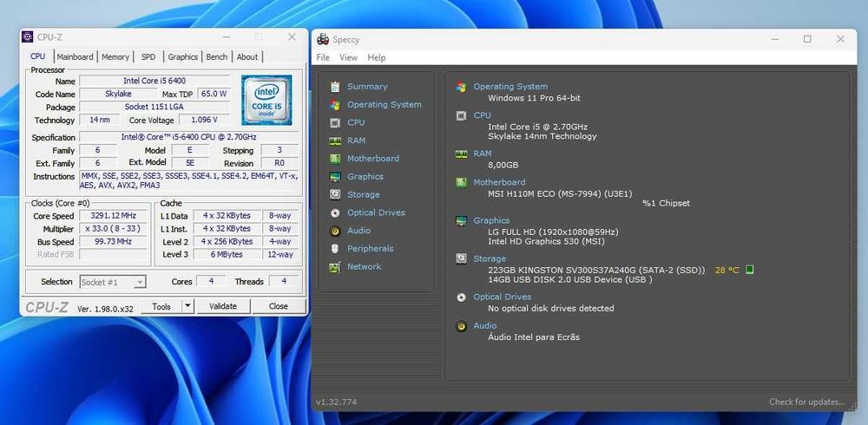868x425 pixels.
Task: Click the 14GB USB DISK 2.0 entry
Action: 569,280
